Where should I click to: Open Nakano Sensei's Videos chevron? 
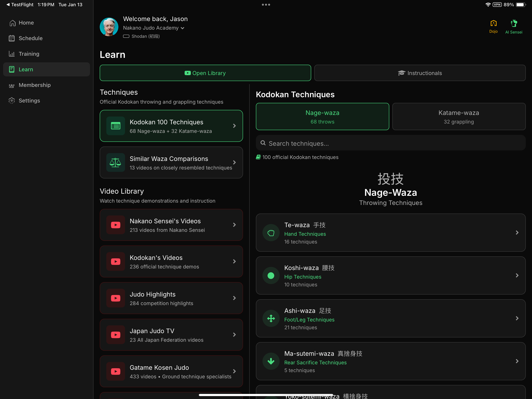[234, 225]
